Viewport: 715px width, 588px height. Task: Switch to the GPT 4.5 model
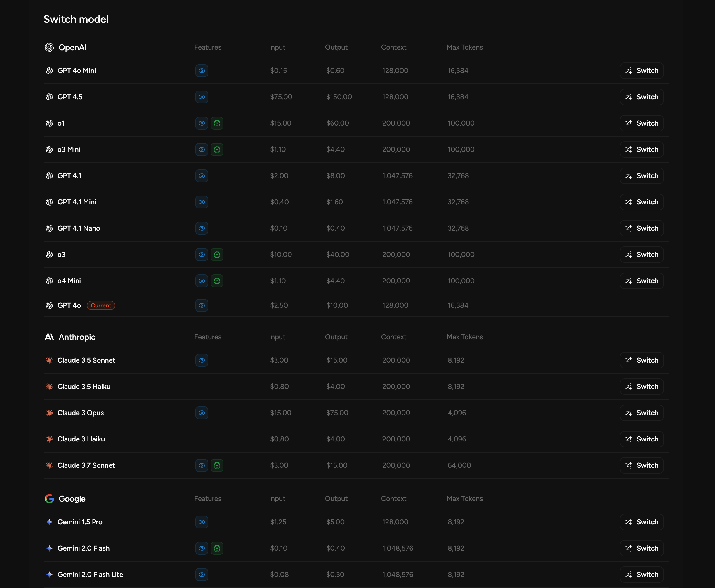pos(641,97)
